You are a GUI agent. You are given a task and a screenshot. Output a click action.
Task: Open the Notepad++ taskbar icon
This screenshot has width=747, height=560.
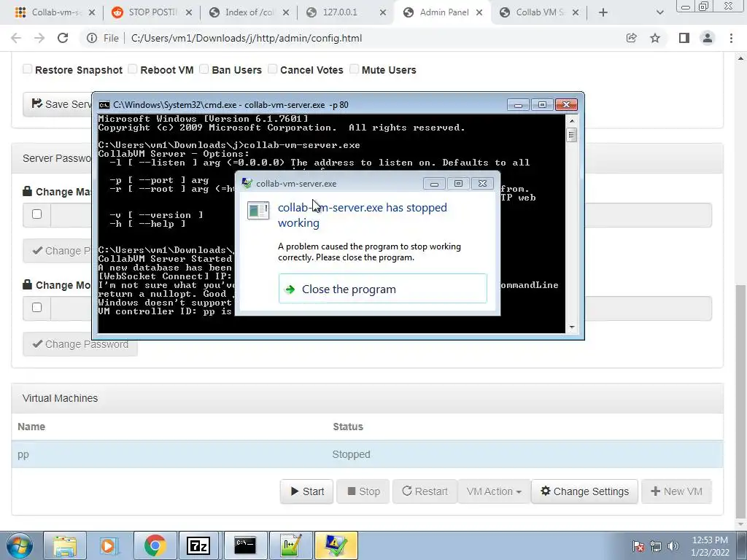[290, 545]
